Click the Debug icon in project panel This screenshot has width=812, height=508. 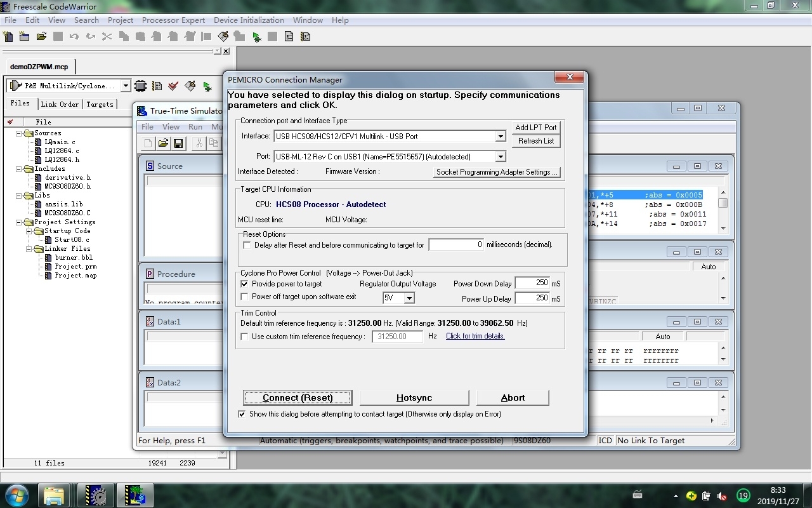tap(207, 86)
